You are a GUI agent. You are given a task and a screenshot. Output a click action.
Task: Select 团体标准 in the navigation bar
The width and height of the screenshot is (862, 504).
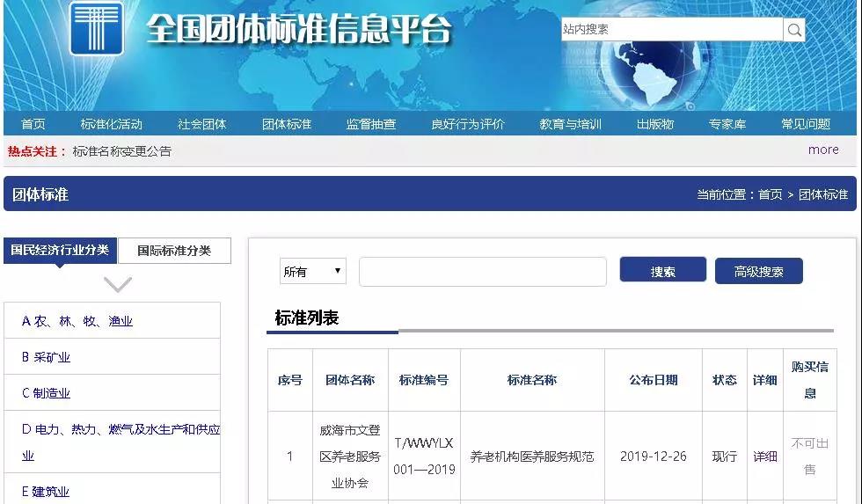(x=287, y=124)
